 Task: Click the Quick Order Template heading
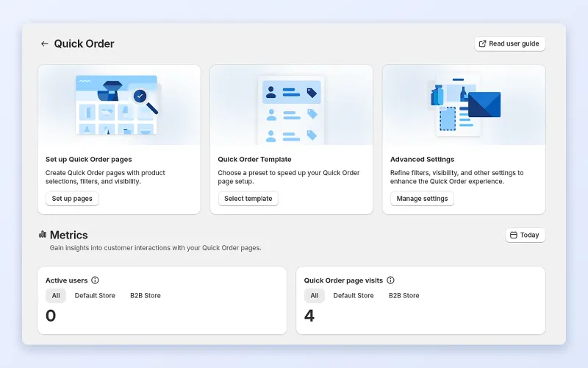pyautogui.click(x=254, y=159)
